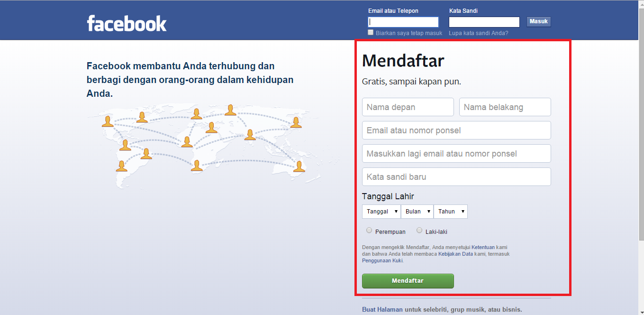The height and width of the screenshot is (315, 644).
Task: Click the Buat Halaman link
Action: click(x=382, y=309)
